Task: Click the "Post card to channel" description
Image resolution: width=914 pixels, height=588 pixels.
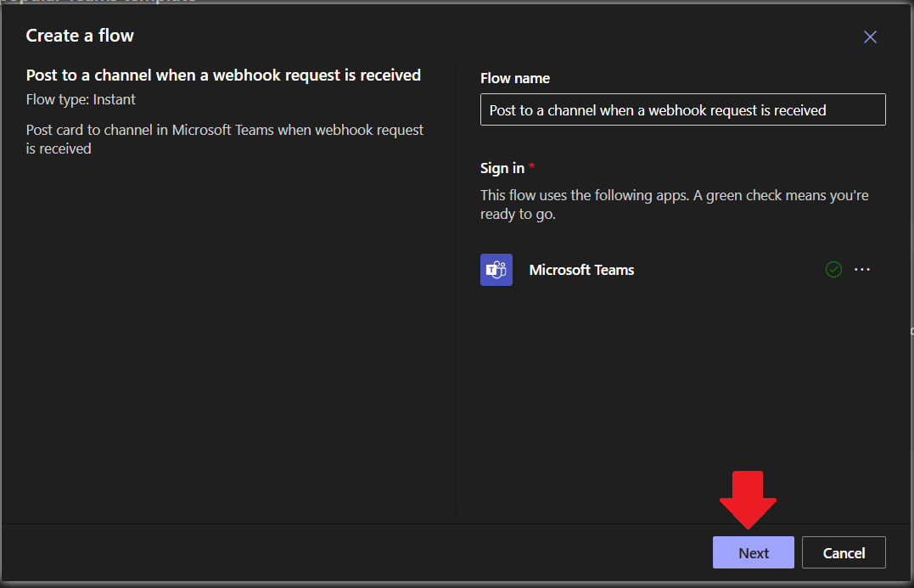Action: click(225, 139)
